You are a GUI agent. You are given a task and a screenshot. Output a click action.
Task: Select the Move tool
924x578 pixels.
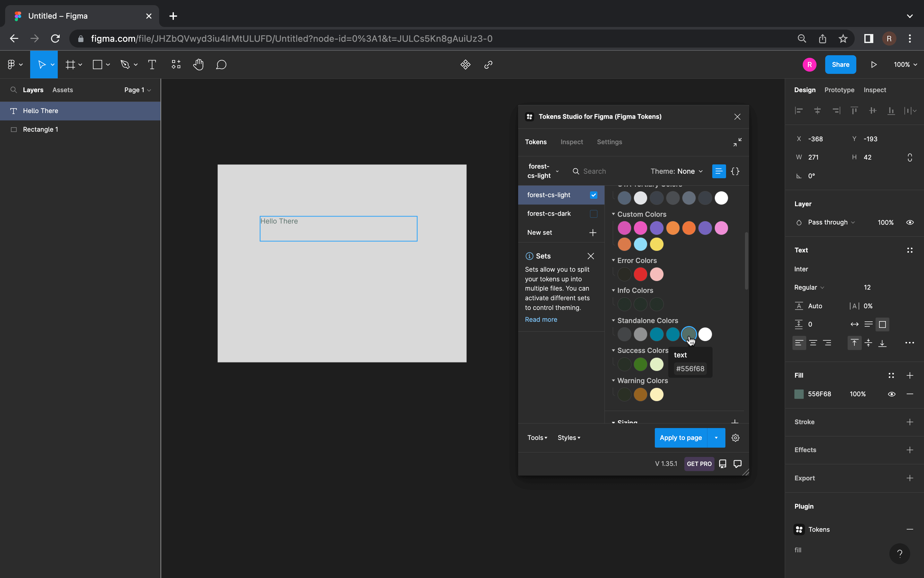[x=42, y=65]
